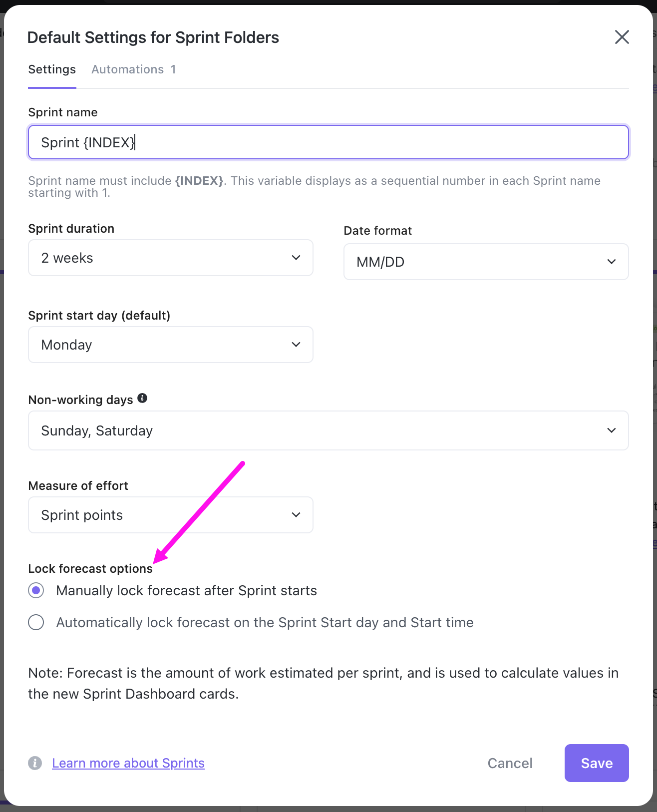Click the 2 weeks duration selector
The width and height of the screenshot is (657, 812).
click(x=170, y=258)
